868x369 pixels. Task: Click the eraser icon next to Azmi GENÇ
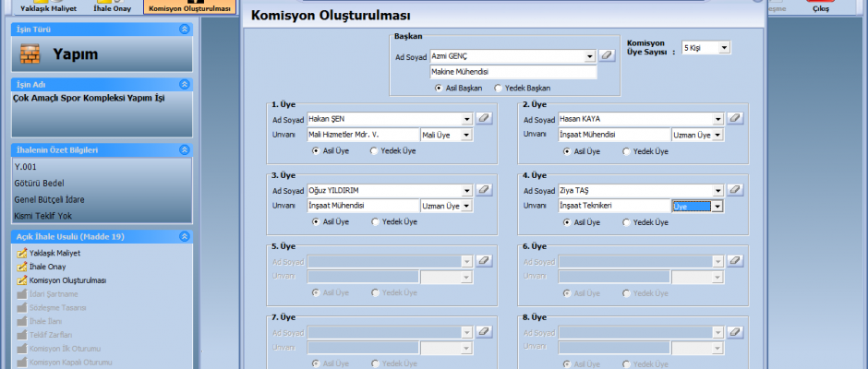click(x=606, y=56)
